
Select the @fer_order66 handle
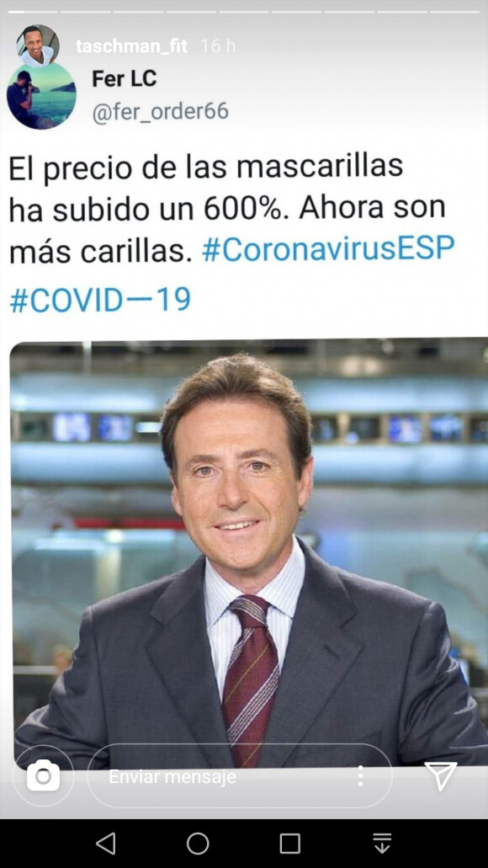click(x=161, y=111)
